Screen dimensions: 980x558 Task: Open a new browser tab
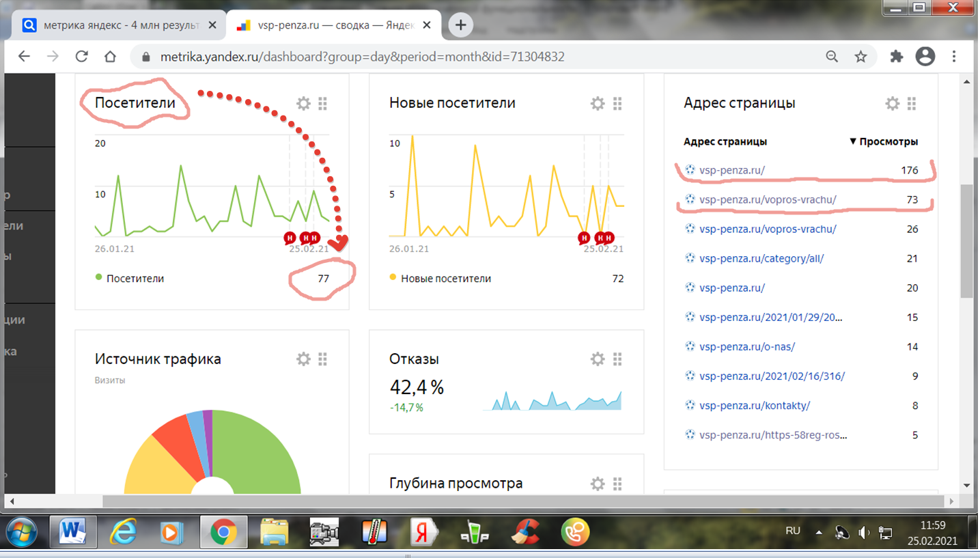tap(460, 25)
